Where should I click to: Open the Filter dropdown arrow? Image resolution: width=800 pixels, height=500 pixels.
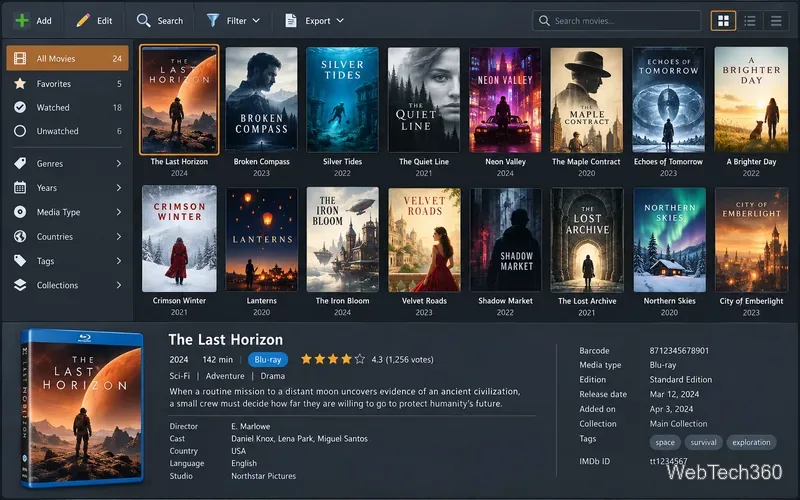tap(256, 21)
